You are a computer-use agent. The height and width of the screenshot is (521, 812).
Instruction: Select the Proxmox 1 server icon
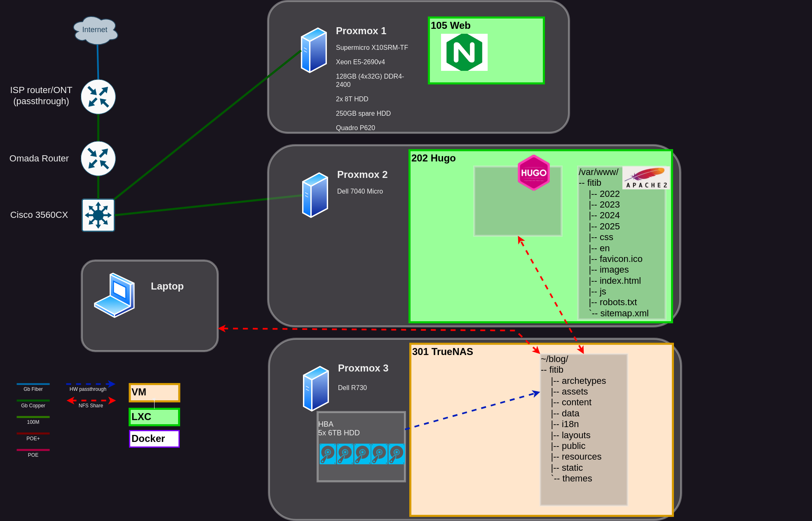point(314,50)
